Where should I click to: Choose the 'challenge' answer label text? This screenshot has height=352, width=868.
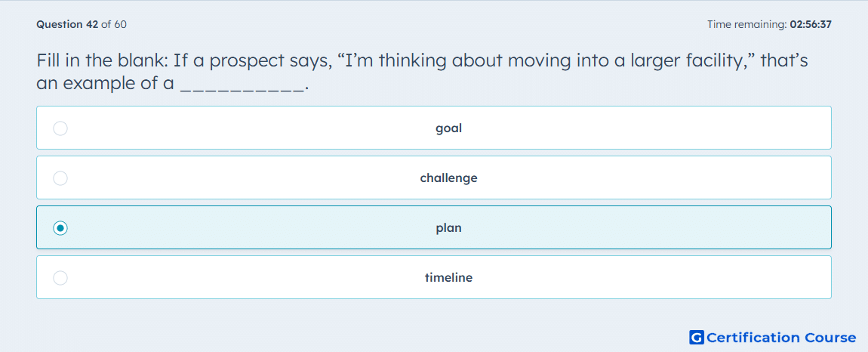click(x=448, y=178)
